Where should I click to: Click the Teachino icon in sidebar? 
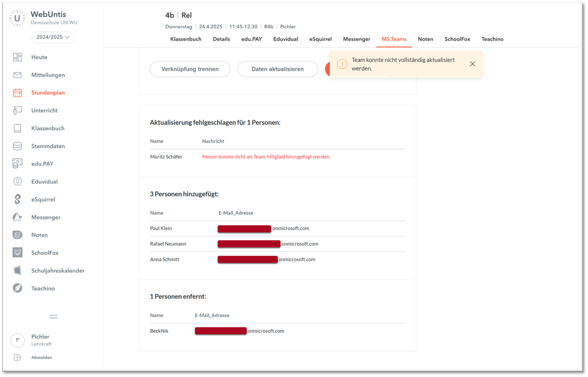coord(17,288)
